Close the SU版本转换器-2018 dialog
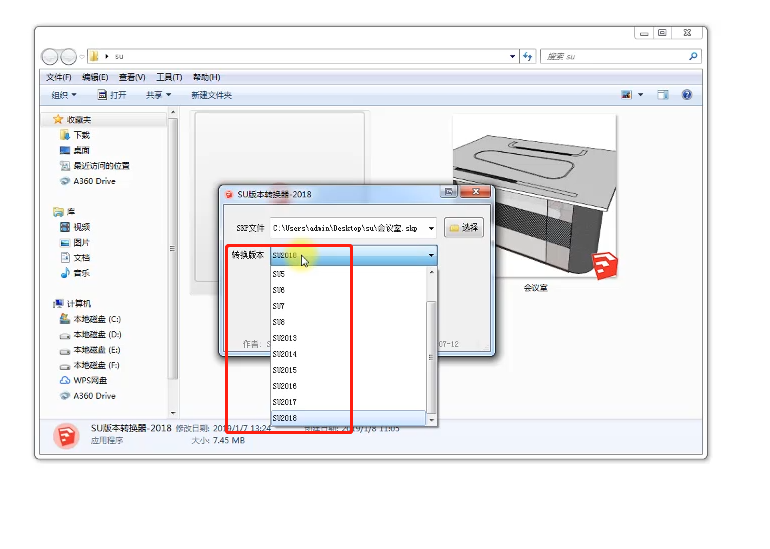This screenshot has width=770, height=549. [475, 192]
